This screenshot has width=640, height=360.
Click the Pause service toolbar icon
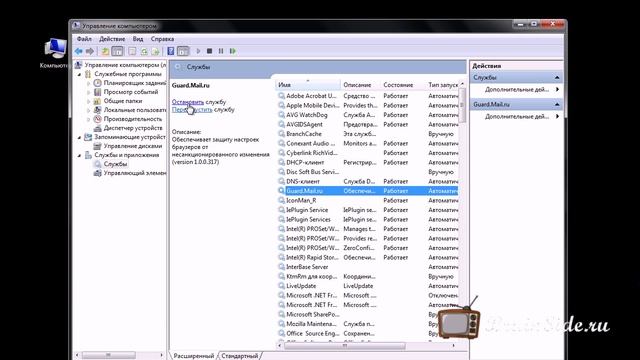(x=221, y=51)
